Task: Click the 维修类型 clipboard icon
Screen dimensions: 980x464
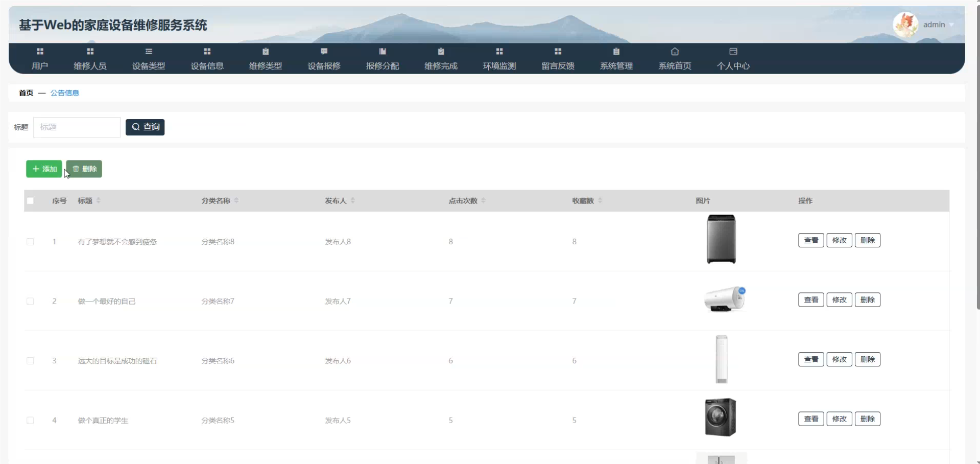Action: [x=266, y=51]
